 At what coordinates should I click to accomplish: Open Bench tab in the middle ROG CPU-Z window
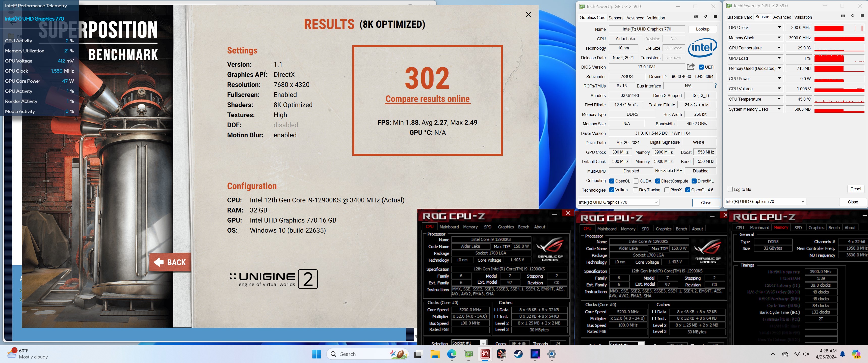[681, 229]
